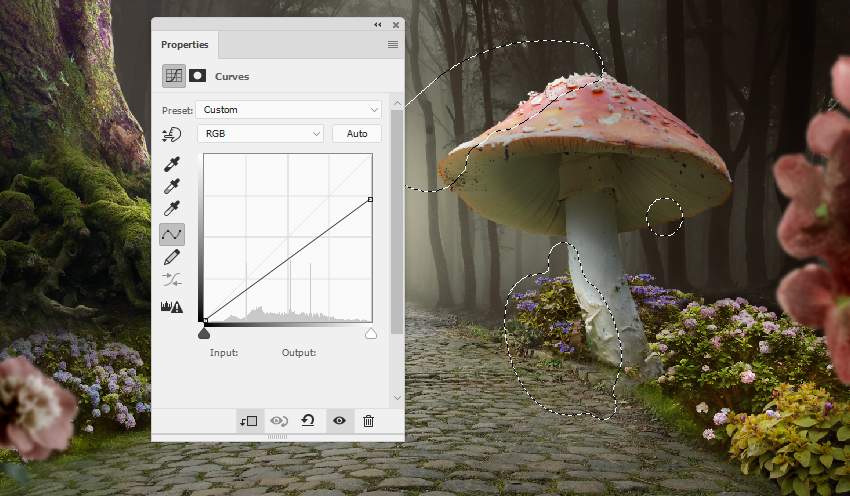Activate the on-image adjustment hand tool
The height and width of the screenshot is (496, 850).
(x=172, y=134)
